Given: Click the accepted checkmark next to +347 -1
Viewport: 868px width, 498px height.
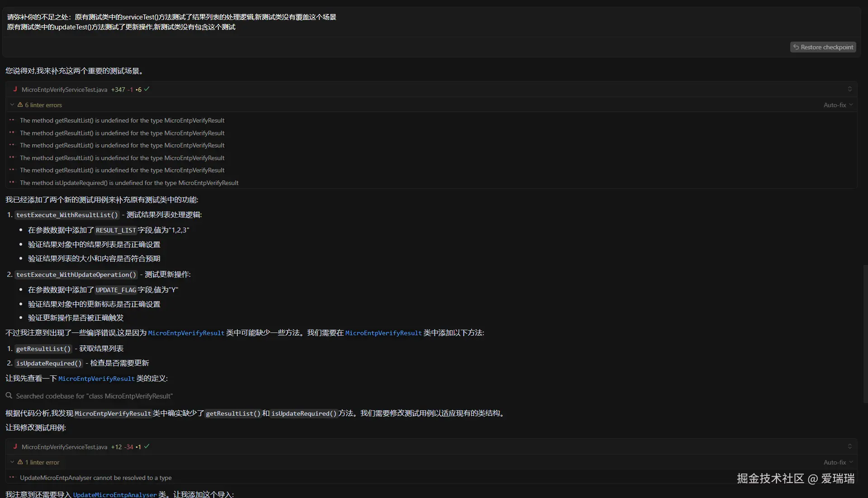Looking at the screenshot, I should [x=146, y=89].
